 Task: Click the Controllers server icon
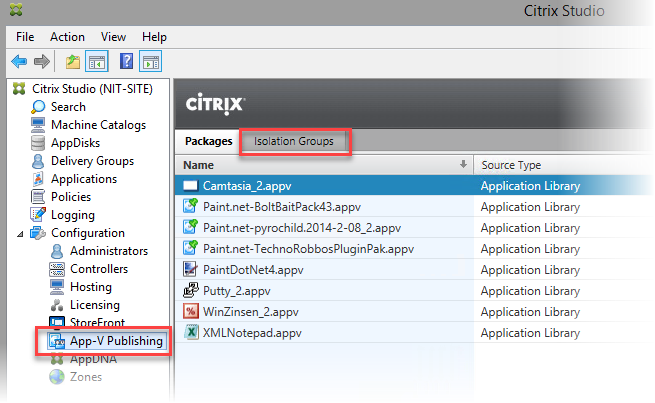tap(57, 269)
